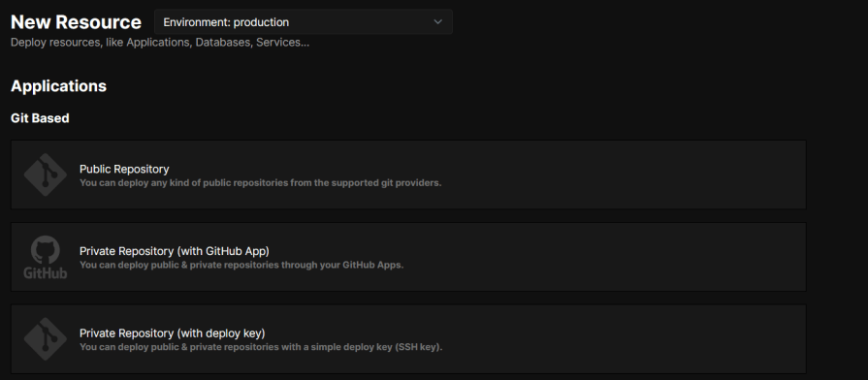Click description mentioning 'simple deploy key (SSH key)'

(261, 347)
